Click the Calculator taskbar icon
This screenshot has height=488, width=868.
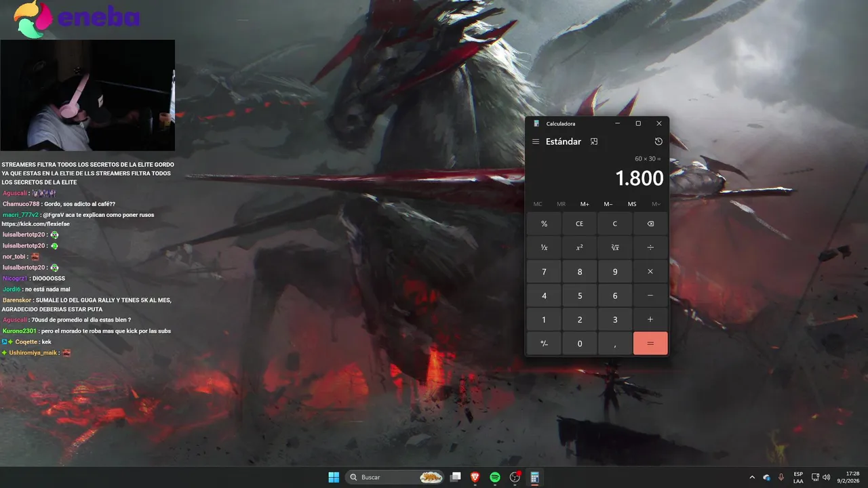click(x=534, y=477)
